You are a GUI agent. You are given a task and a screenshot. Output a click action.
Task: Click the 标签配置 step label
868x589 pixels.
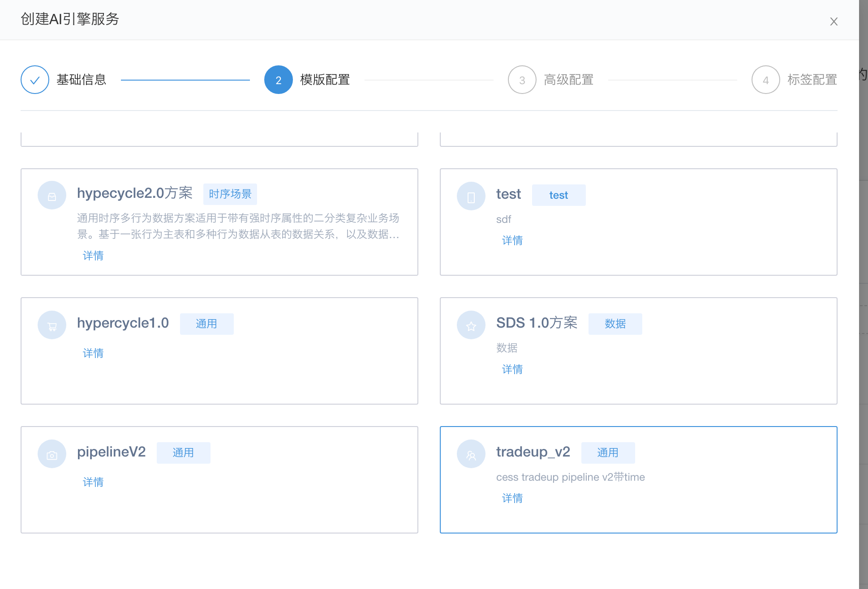point(812,80)
